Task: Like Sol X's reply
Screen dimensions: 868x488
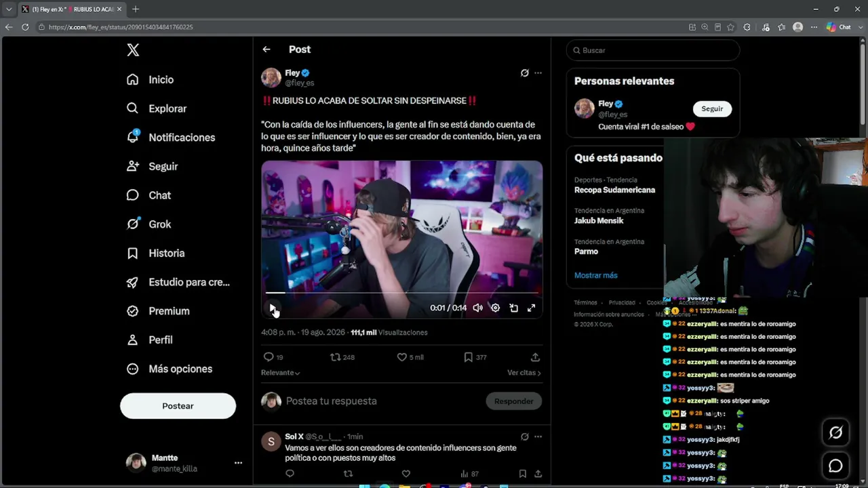Action: 406,474
